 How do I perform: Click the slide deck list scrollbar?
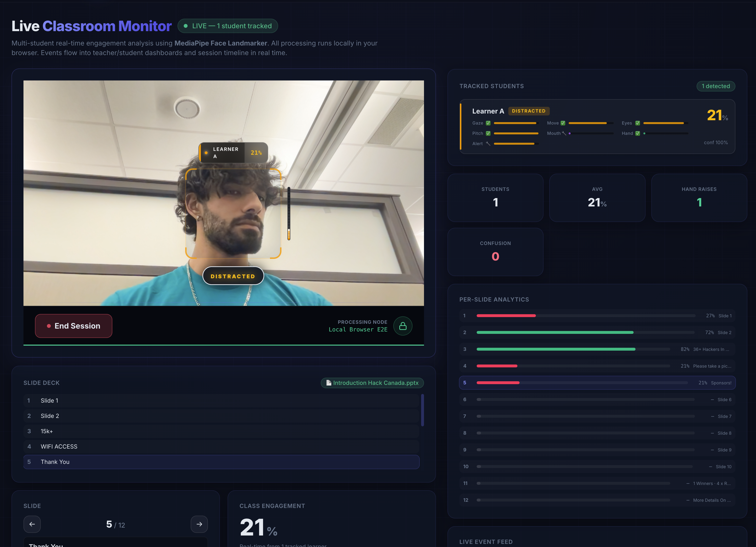[422, 410]
